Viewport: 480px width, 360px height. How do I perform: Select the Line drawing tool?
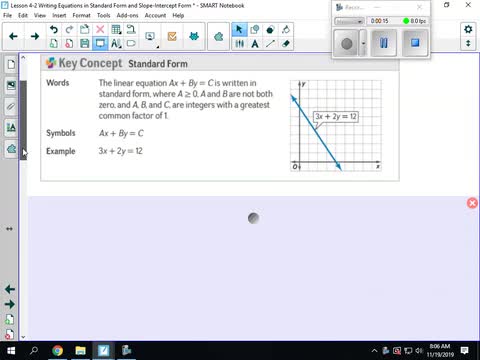click(270, 44)
